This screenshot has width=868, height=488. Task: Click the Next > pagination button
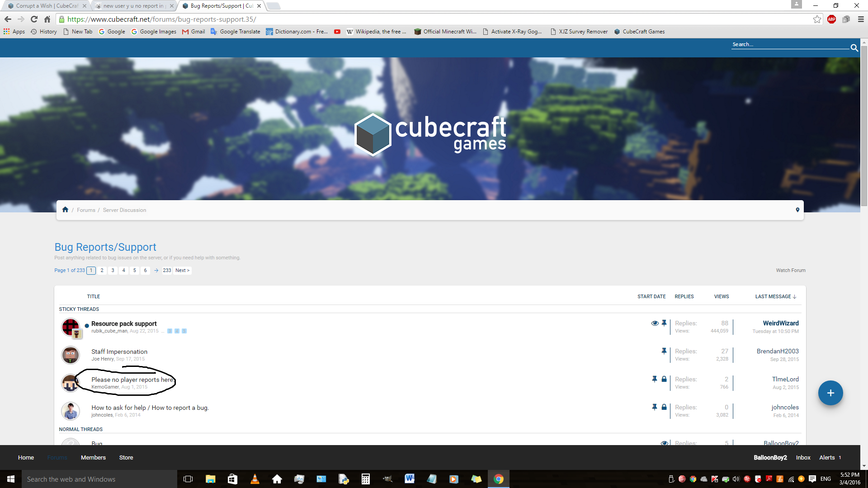point(182,270)
